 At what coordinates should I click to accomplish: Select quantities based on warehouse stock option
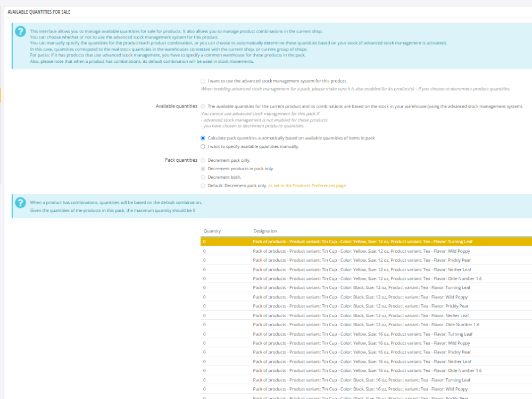[x=203, y=106]
